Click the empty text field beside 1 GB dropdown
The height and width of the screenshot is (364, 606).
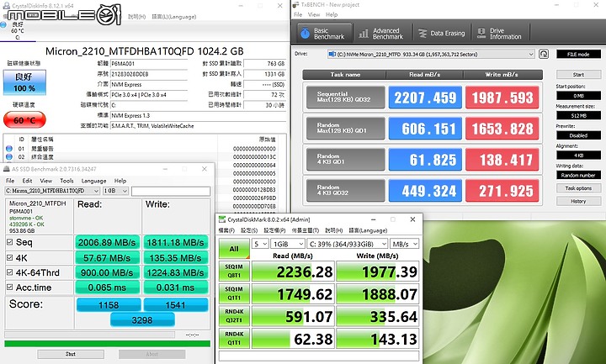(171, 191)
